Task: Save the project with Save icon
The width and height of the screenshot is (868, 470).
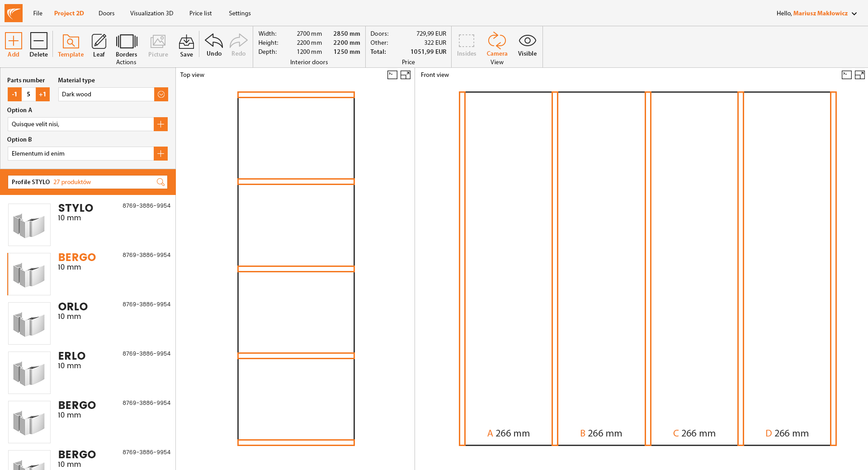Action: pos(186,42)
